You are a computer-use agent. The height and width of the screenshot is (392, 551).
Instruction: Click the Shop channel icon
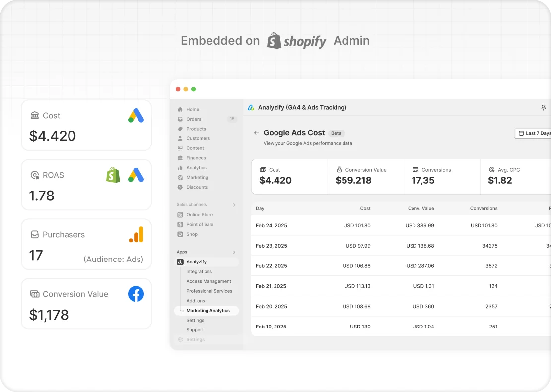[180, 234]
